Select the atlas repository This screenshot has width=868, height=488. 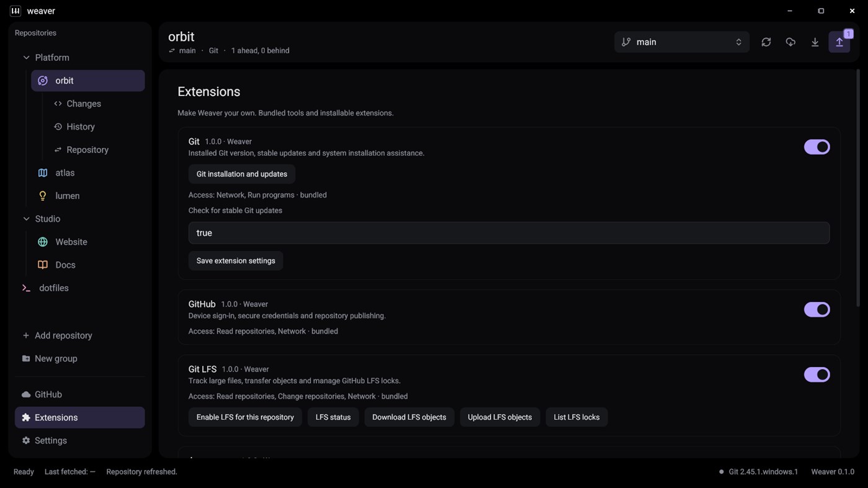[88, 173]
